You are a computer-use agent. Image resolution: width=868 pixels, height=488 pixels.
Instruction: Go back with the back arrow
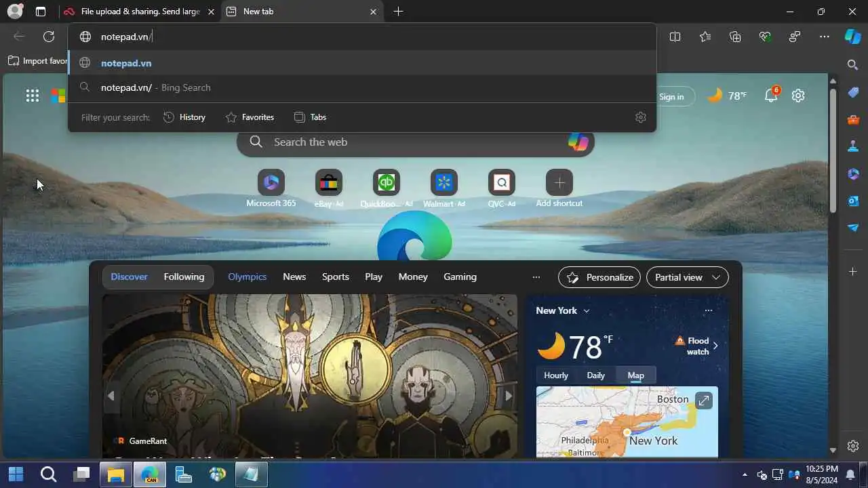19,37
